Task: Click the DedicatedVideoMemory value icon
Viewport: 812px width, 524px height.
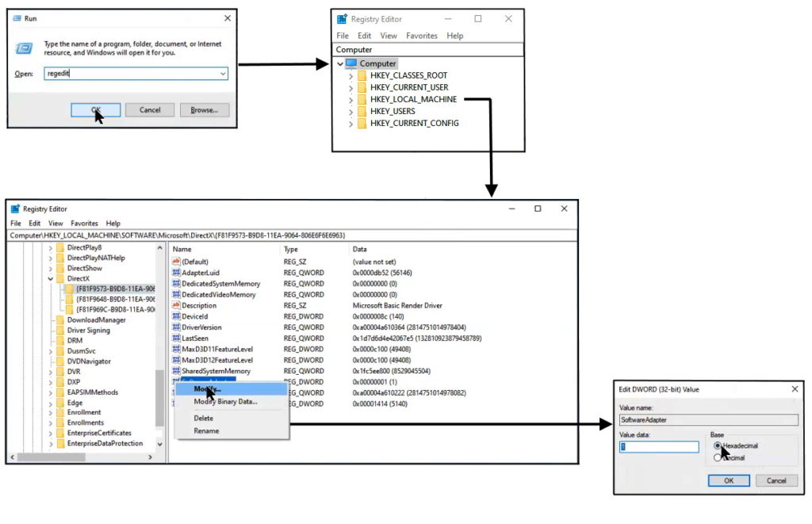Action: pyautogui.click(x=176, y=294)
